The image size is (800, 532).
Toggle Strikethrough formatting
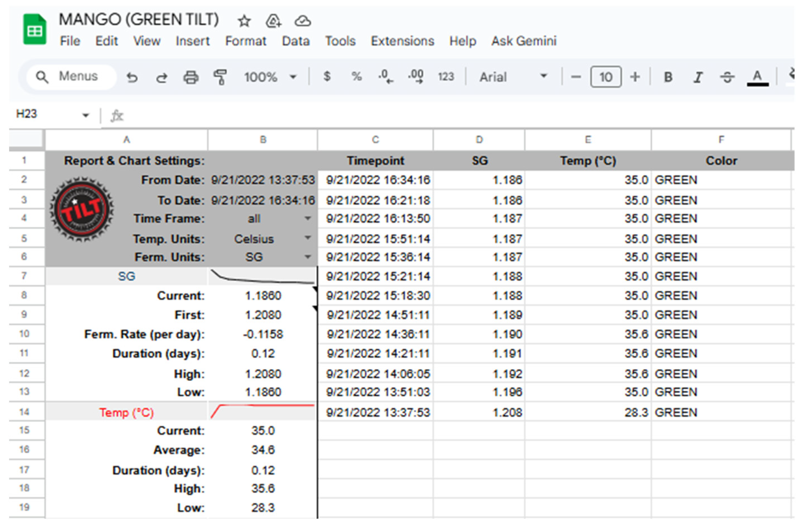pyautogui.click(x=727, y=77)
